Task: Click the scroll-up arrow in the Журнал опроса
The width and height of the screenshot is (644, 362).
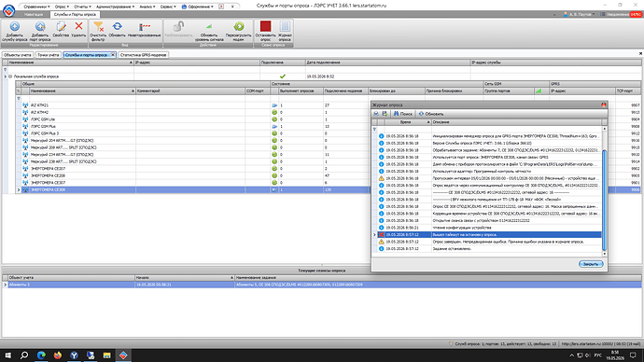Action: click(604, 129)
